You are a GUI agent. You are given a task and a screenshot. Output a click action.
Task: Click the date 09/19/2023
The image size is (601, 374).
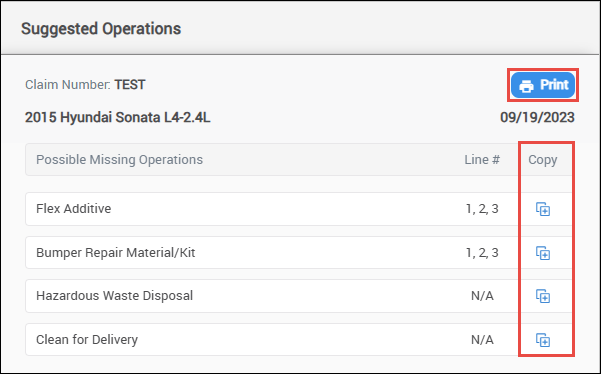click(537, 117)
